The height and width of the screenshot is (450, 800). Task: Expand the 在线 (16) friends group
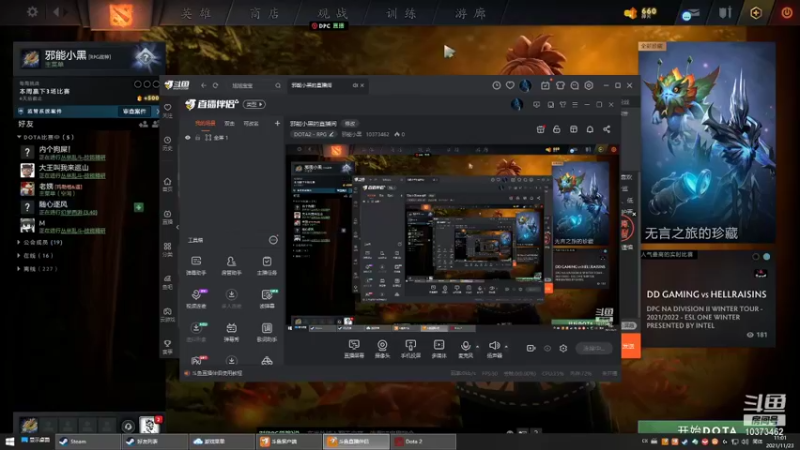tap(35, 256)
